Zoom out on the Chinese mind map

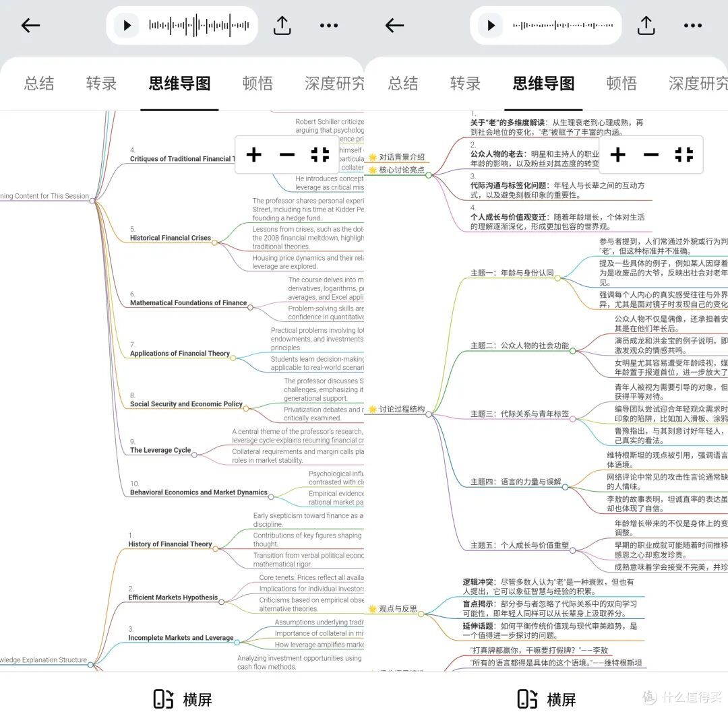click(650, 155)
